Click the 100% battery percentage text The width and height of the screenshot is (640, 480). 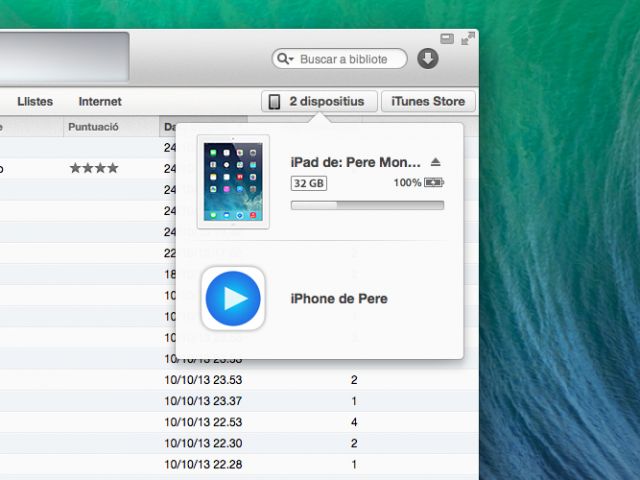tap(407, 182)
